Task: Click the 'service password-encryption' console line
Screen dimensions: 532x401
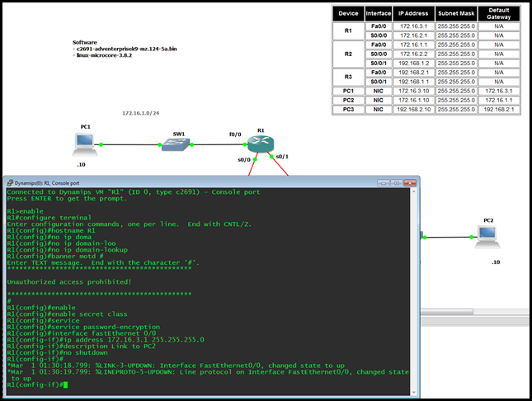Action: click(83, 327)
